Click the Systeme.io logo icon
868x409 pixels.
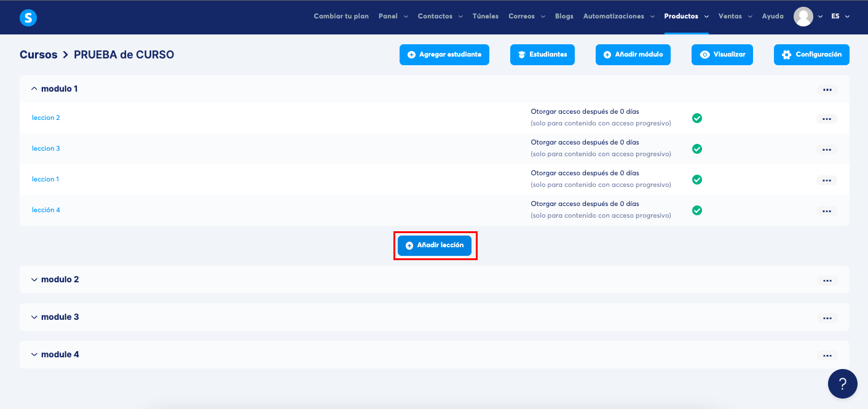[28, 18]
